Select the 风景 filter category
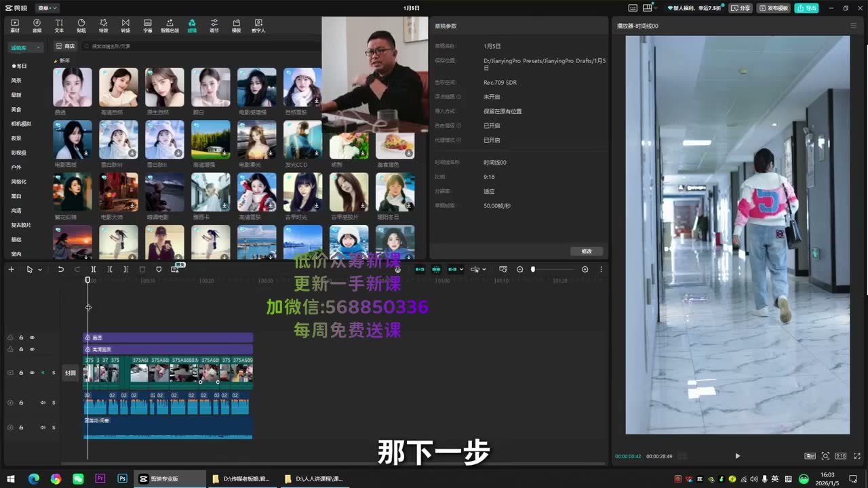The image size is (868, 488). pyautogui.click(x=16, y=81)
